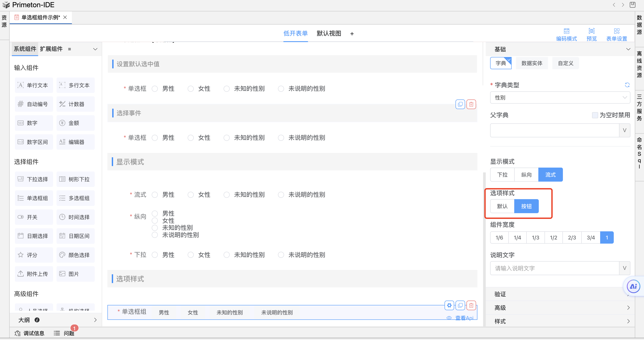Switch to 扩展组件 components tab
The width and height of the screenshot is (644, 340).
click(51, 49)
